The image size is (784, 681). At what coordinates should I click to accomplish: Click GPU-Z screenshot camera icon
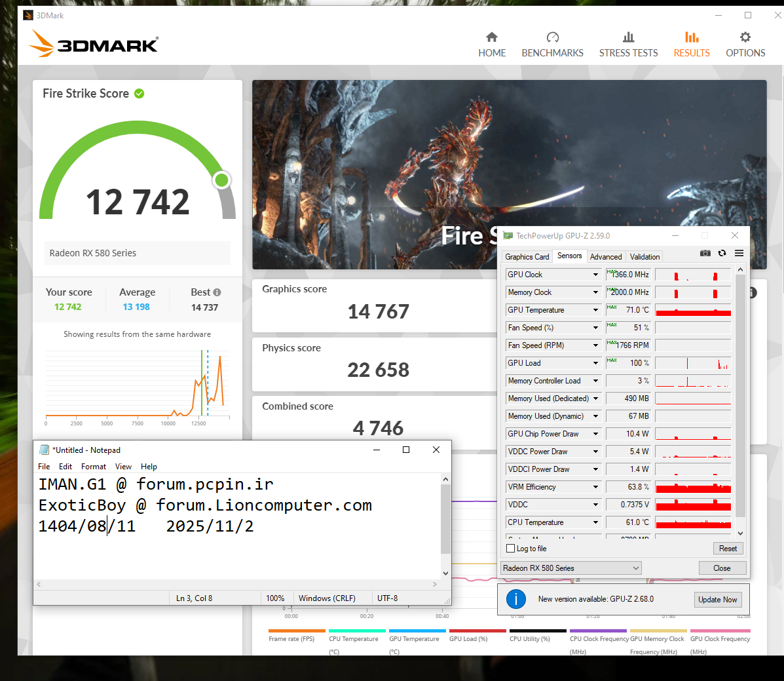[x=705, y=254]
